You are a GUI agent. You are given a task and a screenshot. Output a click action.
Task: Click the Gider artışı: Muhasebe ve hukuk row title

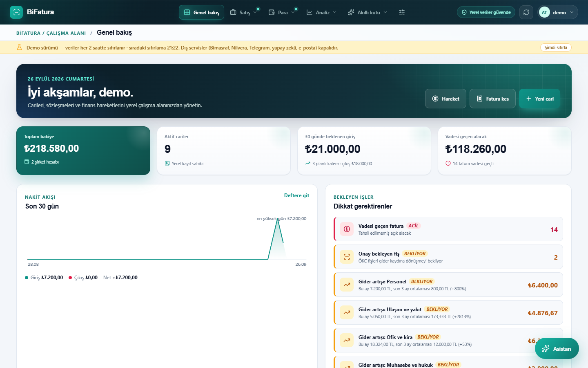(x=396, y=365)
